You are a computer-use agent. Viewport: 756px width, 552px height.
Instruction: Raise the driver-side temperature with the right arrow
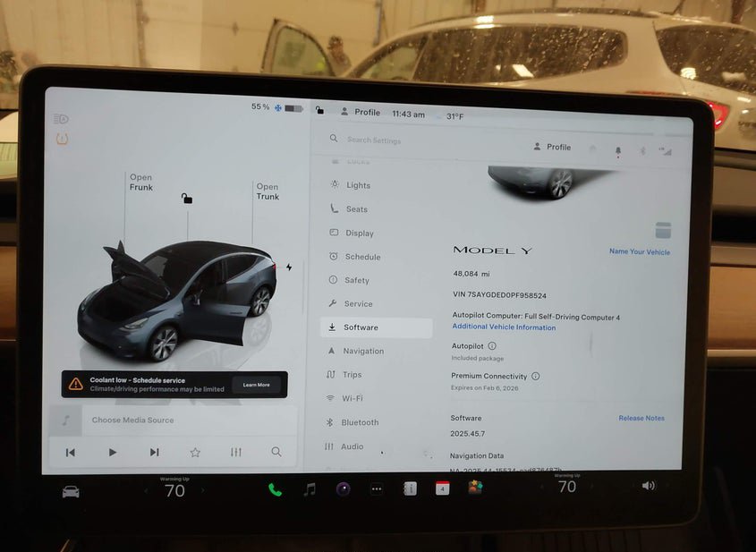(x=203, y=490)
